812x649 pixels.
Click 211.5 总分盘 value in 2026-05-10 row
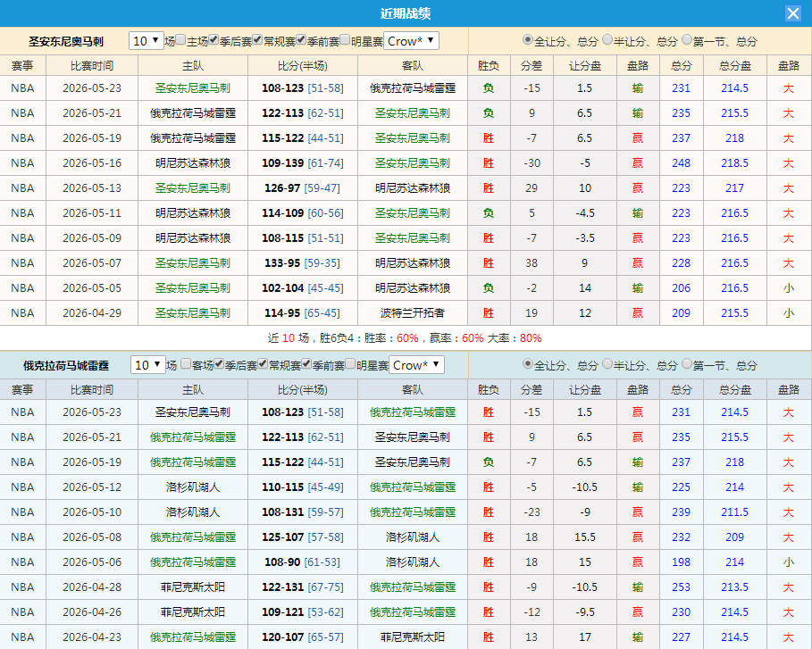(735, 512)
